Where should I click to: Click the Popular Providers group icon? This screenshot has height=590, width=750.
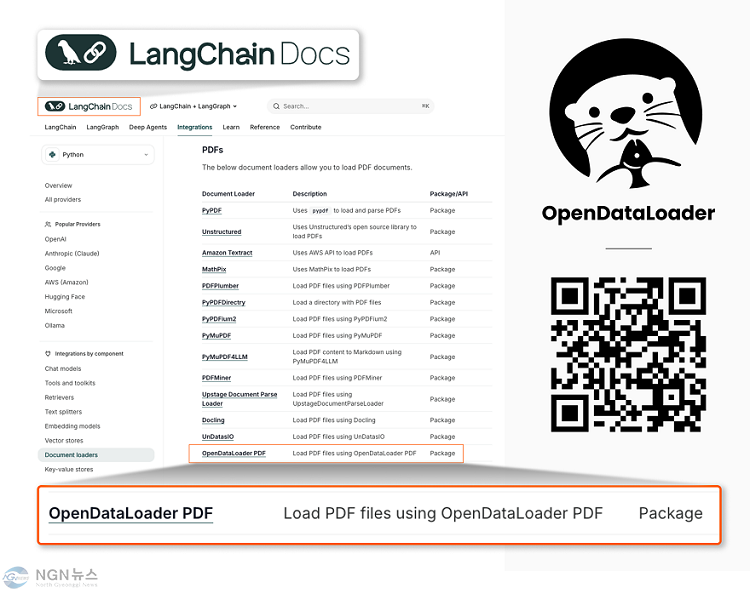coord(48,224)
